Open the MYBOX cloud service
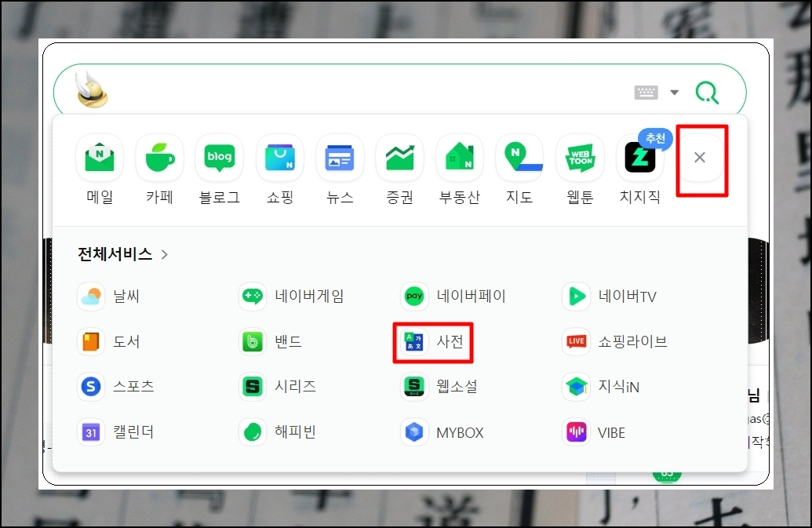This screenshot has height=528, width=812. pos(442,432)
